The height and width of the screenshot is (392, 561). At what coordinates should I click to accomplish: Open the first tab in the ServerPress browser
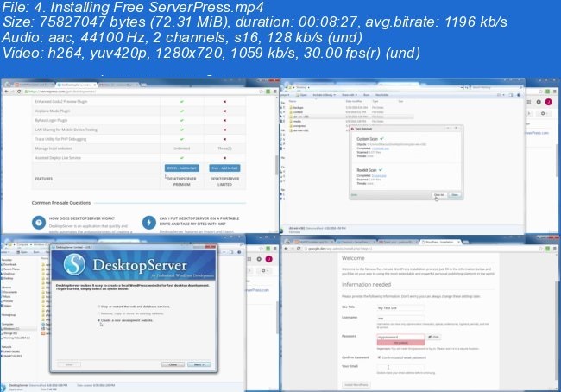[34, 85]
